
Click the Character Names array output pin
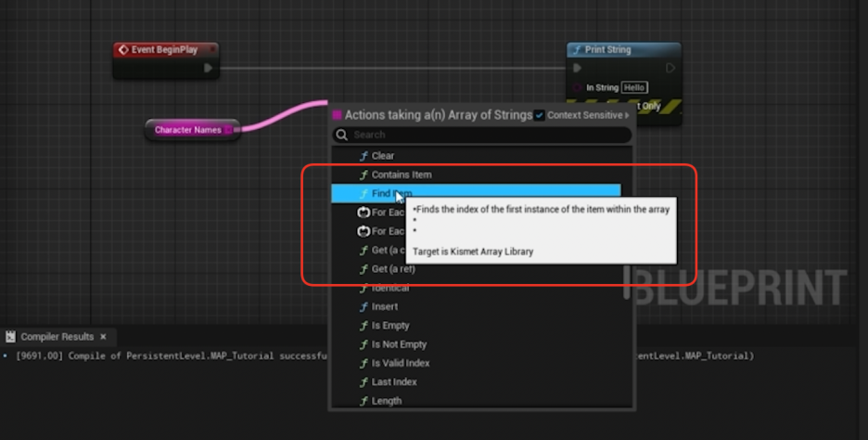tap(227, 130)
